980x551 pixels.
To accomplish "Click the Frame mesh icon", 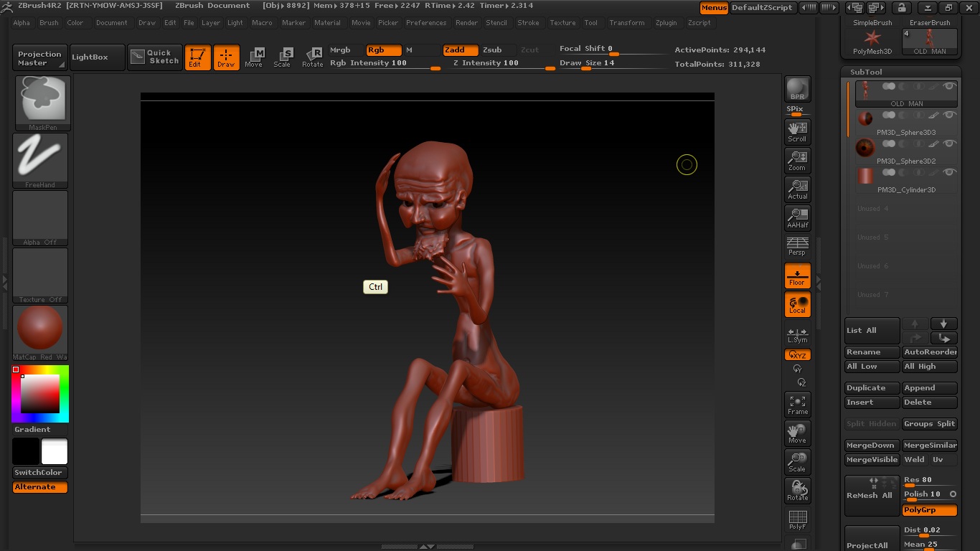I will pyautogui.click(x=797, y=405).
